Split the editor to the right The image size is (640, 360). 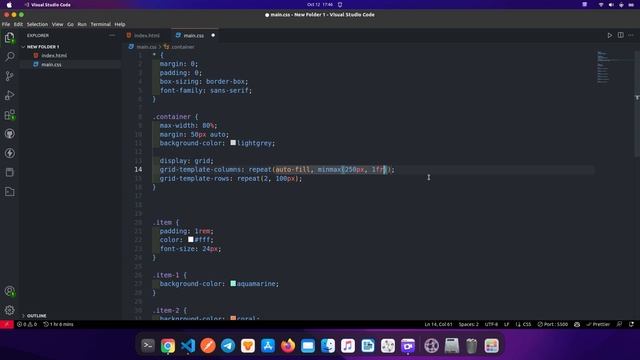(x=620, y=36)
